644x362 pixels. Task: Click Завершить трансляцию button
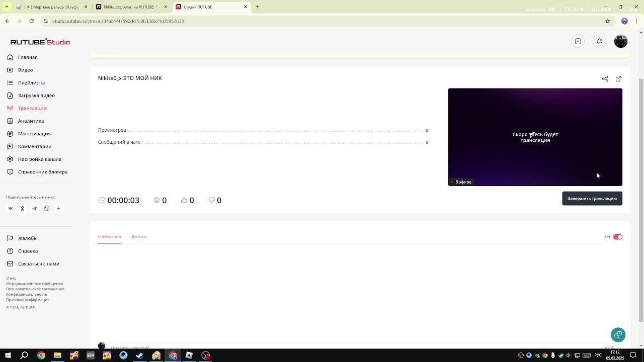pyautogui.click(x=592, y=199)
